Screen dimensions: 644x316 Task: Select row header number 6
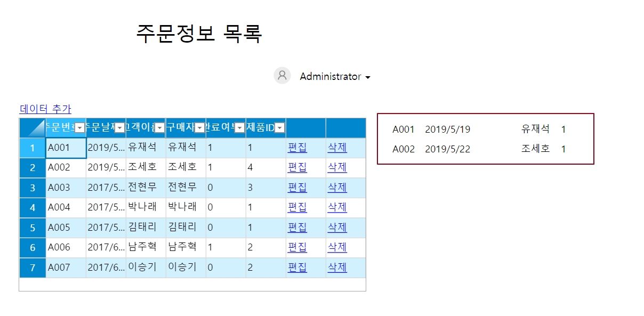pyautogui.click(x=33, y=247)
